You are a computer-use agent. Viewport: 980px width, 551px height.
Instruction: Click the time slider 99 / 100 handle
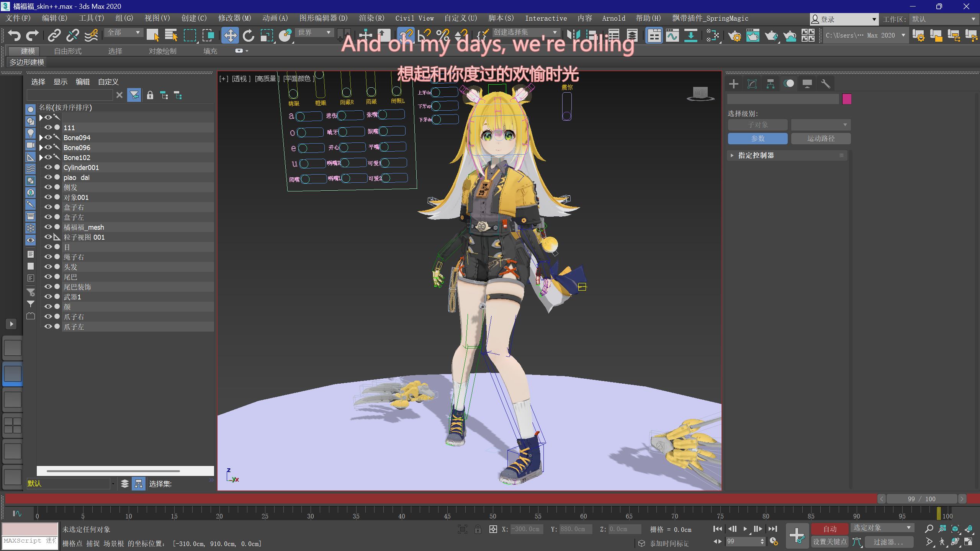(x=921, y=499)
